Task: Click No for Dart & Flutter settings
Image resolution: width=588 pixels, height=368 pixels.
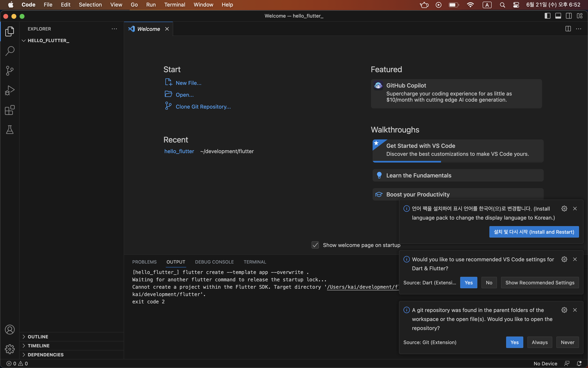Action: tap(489, 283)
